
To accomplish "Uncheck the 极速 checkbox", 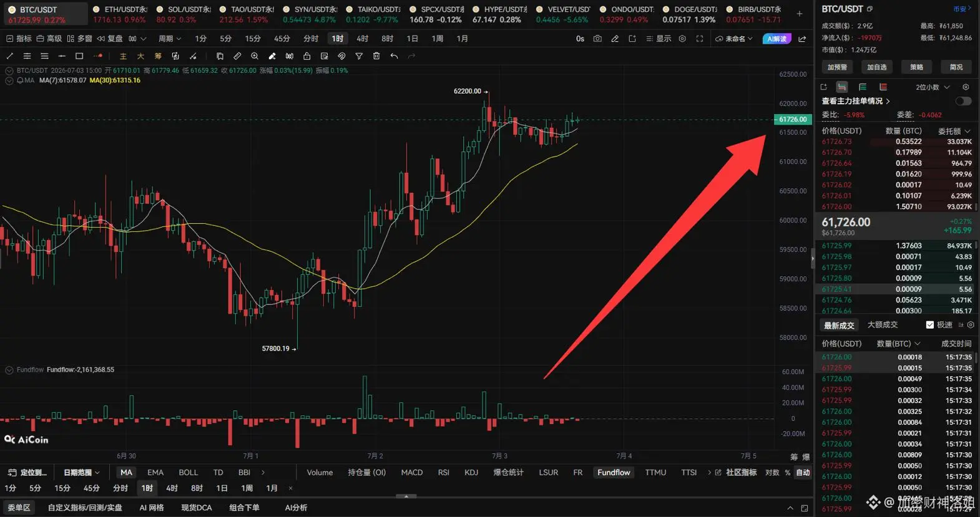I will 930,325.
